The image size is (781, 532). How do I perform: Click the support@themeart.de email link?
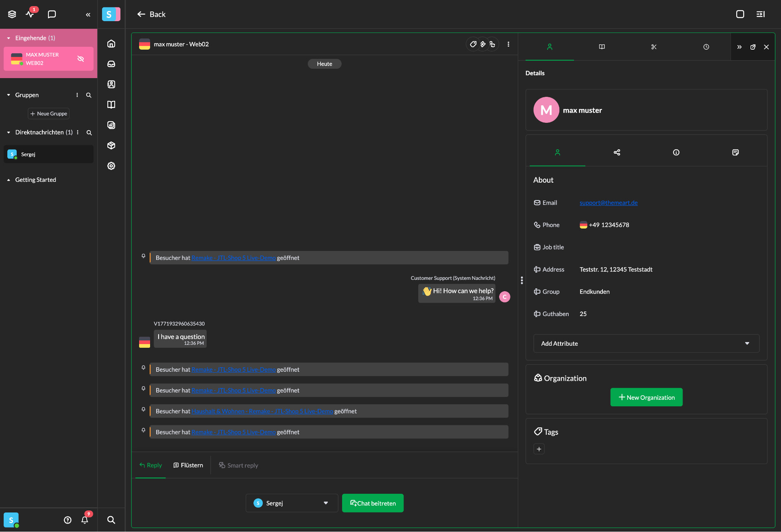(x=608, y=203)
